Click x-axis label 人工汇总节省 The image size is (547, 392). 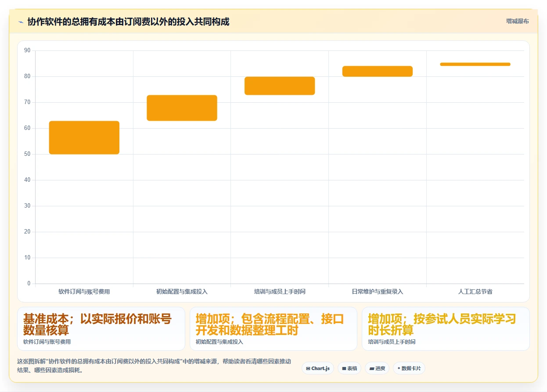[475, 291]
